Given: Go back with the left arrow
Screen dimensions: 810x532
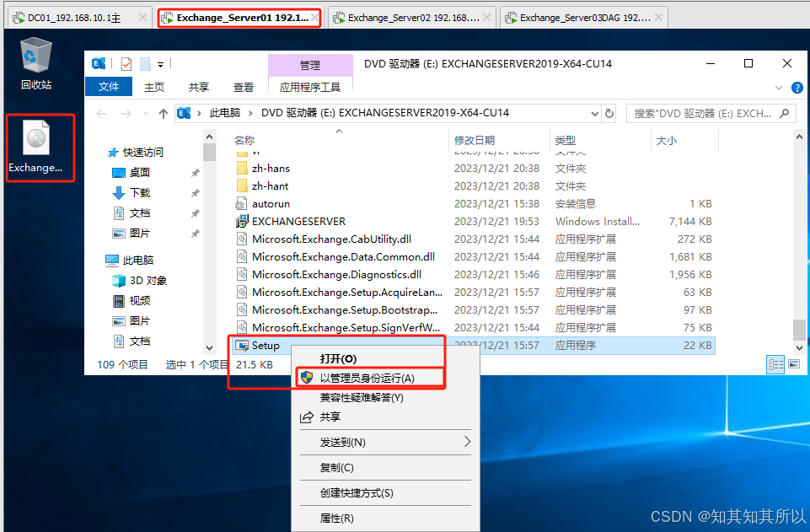Looking at the screenshot, I should pyautogui.click(x=101, y=114).
